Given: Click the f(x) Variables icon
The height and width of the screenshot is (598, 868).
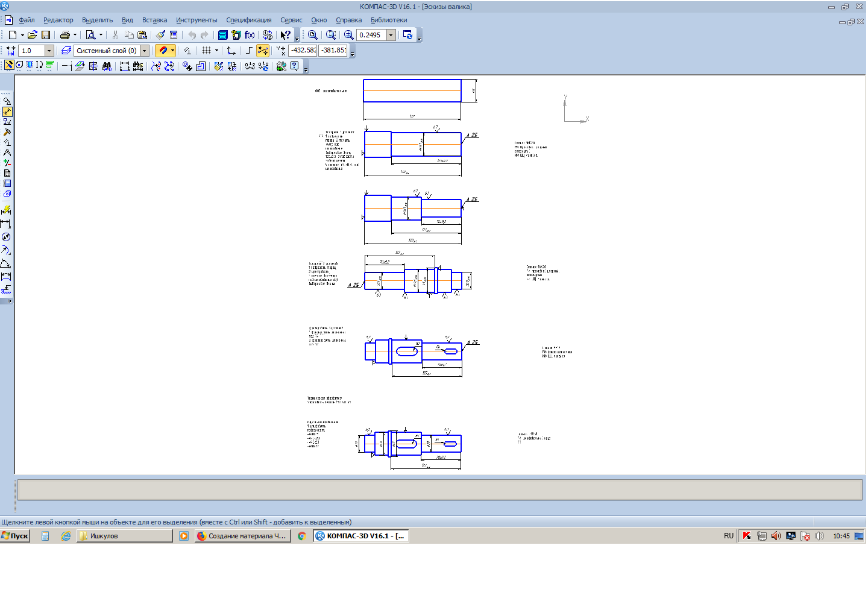Looking at the screenshot, I should [x=250, y=35].
